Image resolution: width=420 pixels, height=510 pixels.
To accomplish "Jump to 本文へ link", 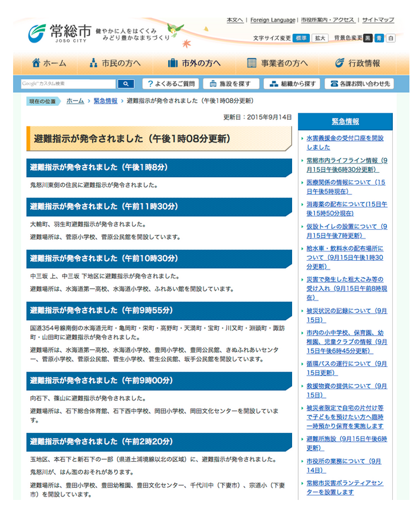I will point(235,20).
